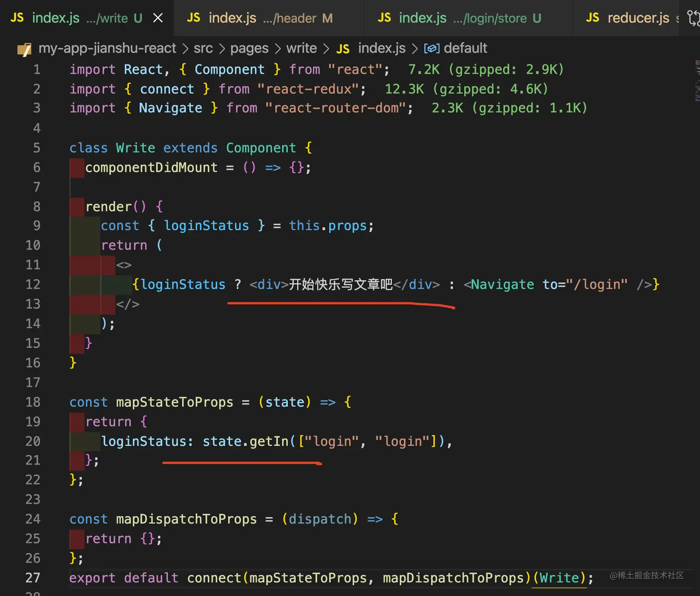This screenshot has height=596, width=700.
Task: Click 'connect' import on line 2
Action: click(x=167, y=89)
